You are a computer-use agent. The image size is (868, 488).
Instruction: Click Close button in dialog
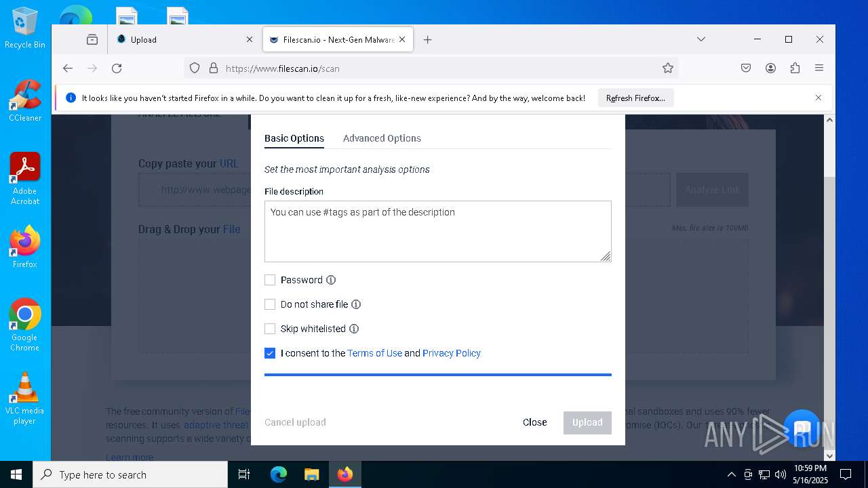pos(534,422)
